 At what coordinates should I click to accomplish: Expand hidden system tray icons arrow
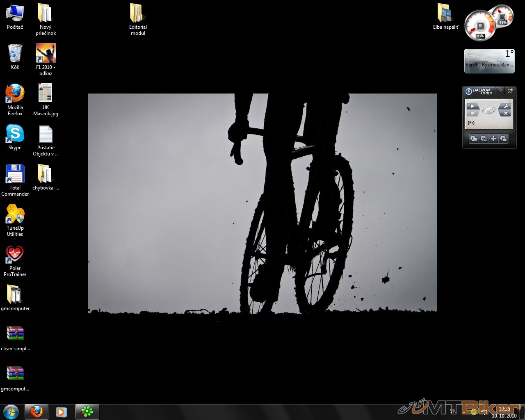pos(465,411)
